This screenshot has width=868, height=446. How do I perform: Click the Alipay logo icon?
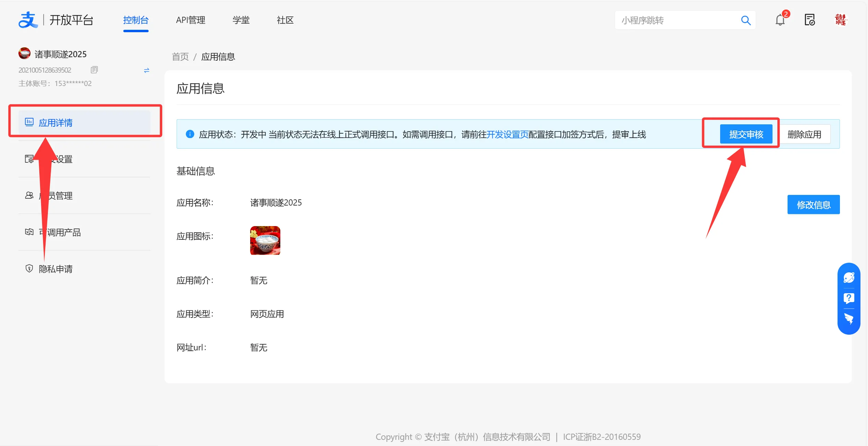27,20
